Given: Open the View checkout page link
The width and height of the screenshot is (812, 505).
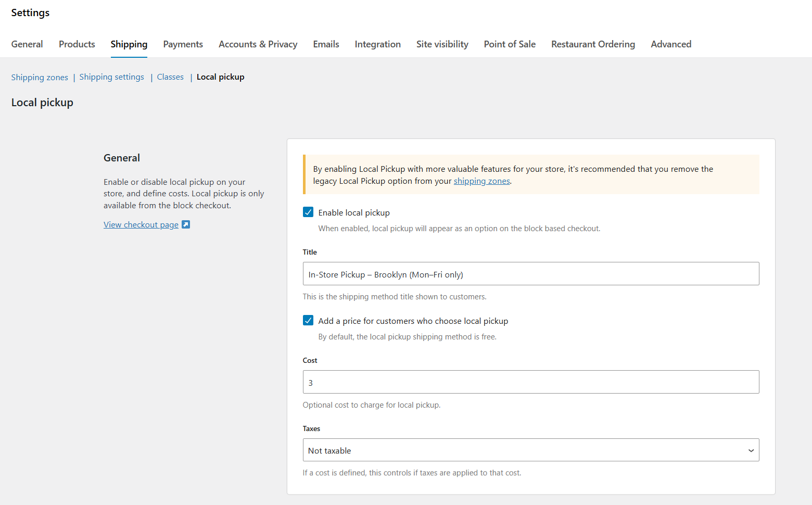Looking at the screenshot, I should [141, 224].
